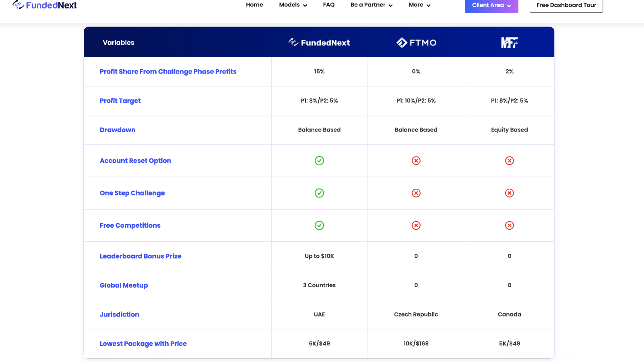Open the FAQ page from the menu
The width and height of the screenshot is (644, 362).
(328, 5)
